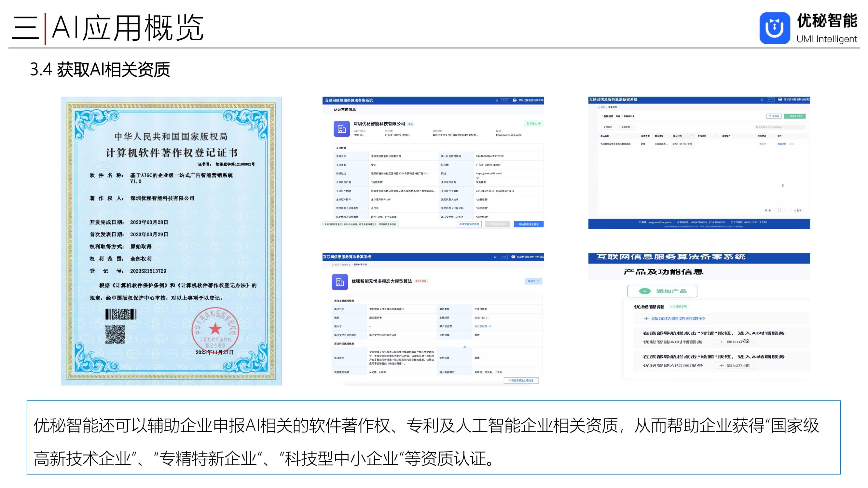Click 查看详情 link in the record row
Image resolution: width=868 pixels, height=488 pixels.
tap(782, 144)
